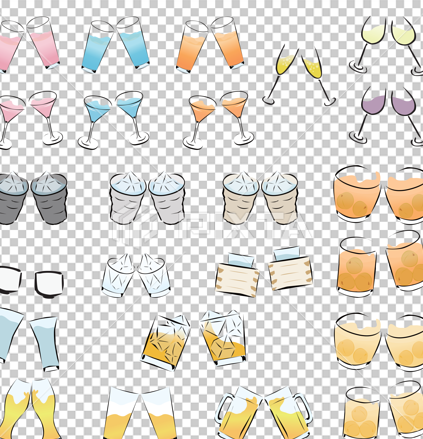Click the orange martini cocktail glasses
The width and height of the screenshot is (423, 439).
[x=218, y=120]
